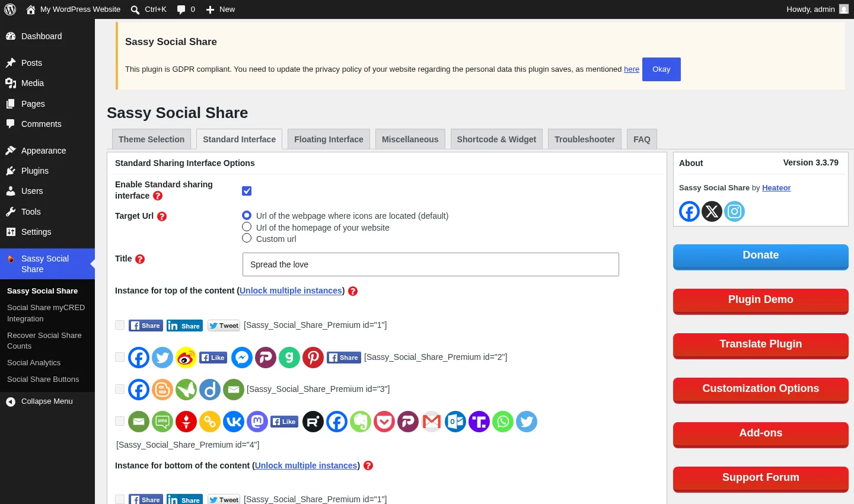Click the X (Twitter) icon in About box
Screen dimensions: 854x504
point(712,211)
